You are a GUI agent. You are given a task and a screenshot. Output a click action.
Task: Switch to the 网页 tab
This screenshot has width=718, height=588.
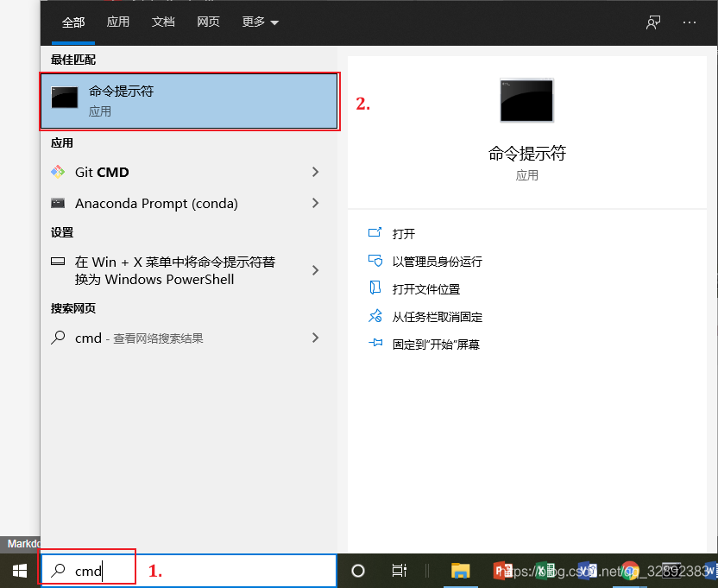click(208, 22)
